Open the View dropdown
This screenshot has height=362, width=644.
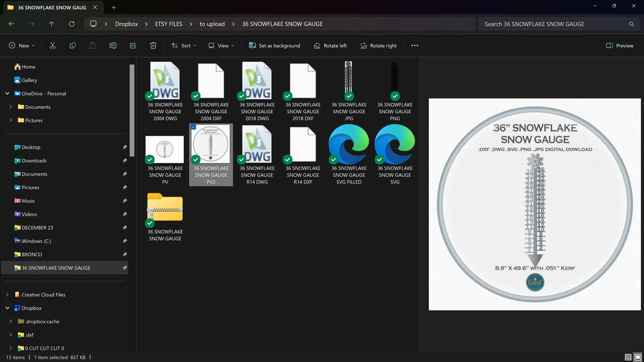(221, 46)
